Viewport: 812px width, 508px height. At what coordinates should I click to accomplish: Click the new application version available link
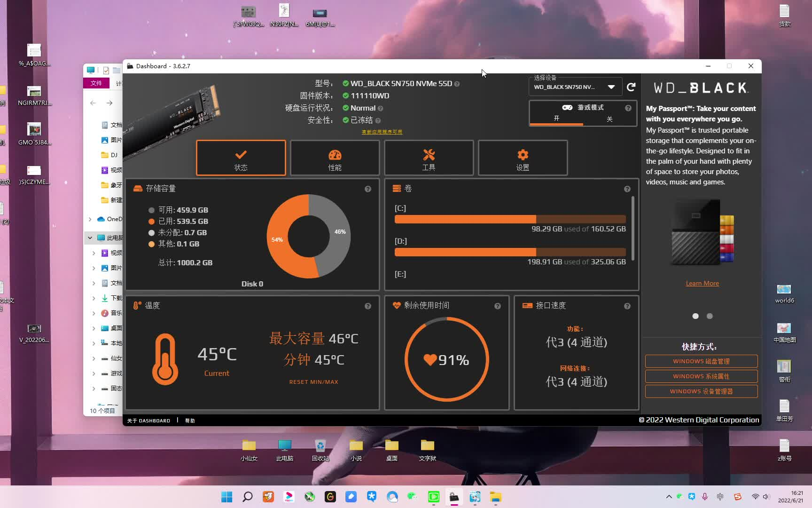pos(382,132)
